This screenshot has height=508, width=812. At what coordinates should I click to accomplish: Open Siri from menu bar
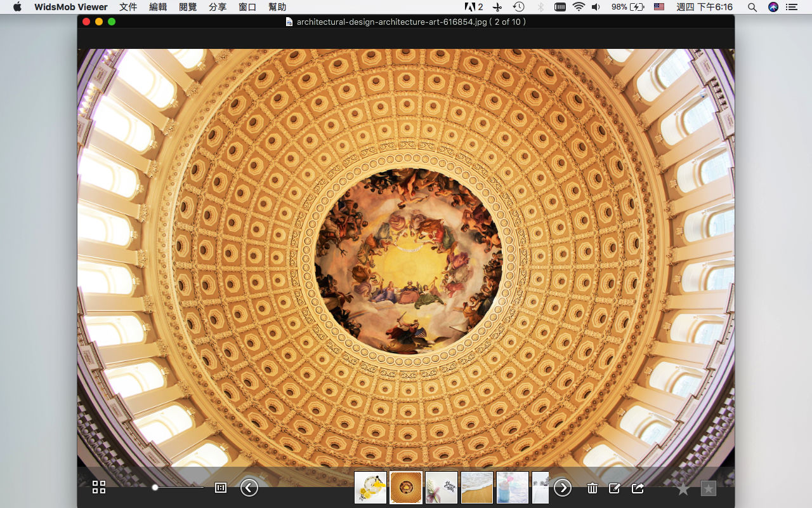click(x=773, y=7)
